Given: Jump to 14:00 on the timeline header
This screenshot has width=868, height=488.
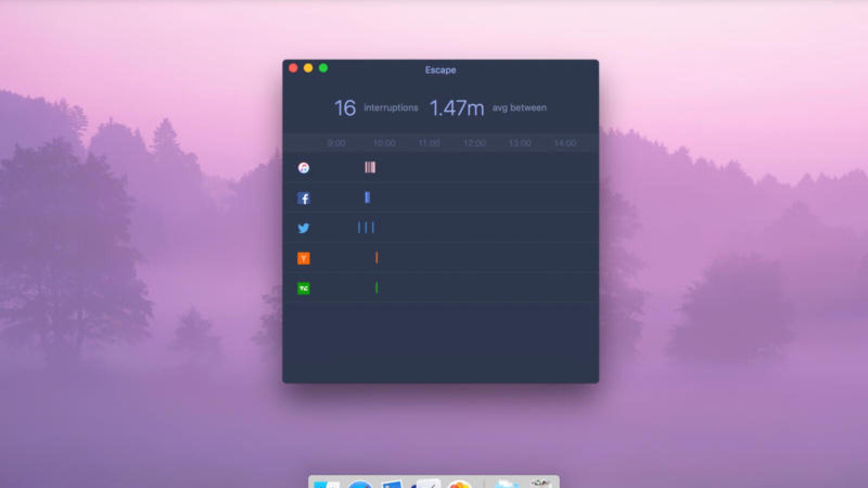Looking at the screenshot, I should (565, 143).
